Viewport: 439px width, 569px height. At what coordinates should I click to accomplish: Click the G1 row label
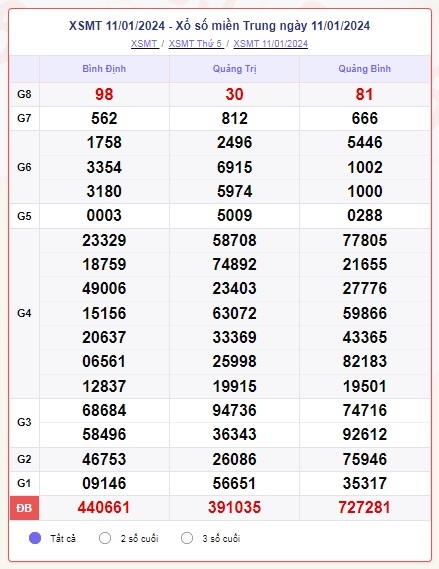[x=24, y=483]
